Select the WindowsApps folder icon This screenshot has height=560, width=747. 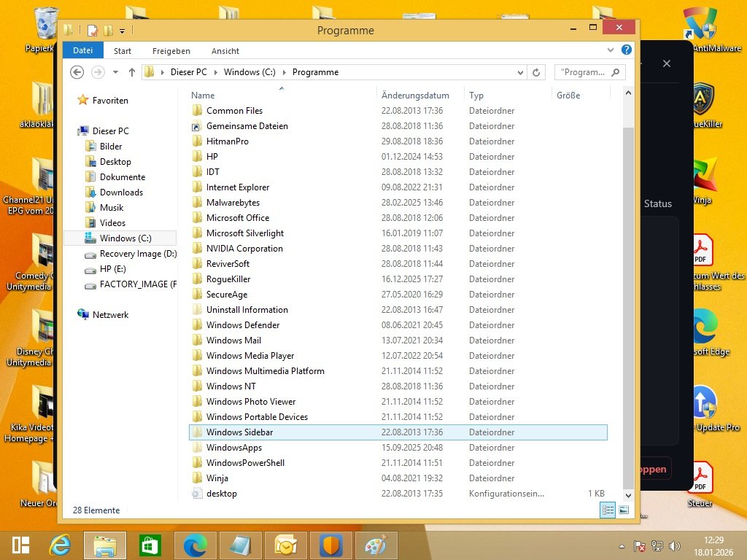click(x=197, y=448)
